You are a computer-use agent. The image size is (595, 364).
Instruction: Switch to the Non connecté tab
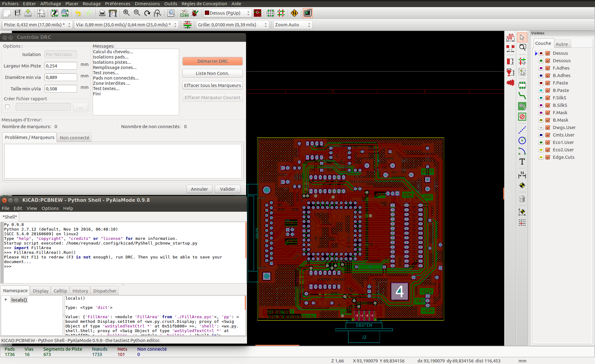tap(74, 138)
